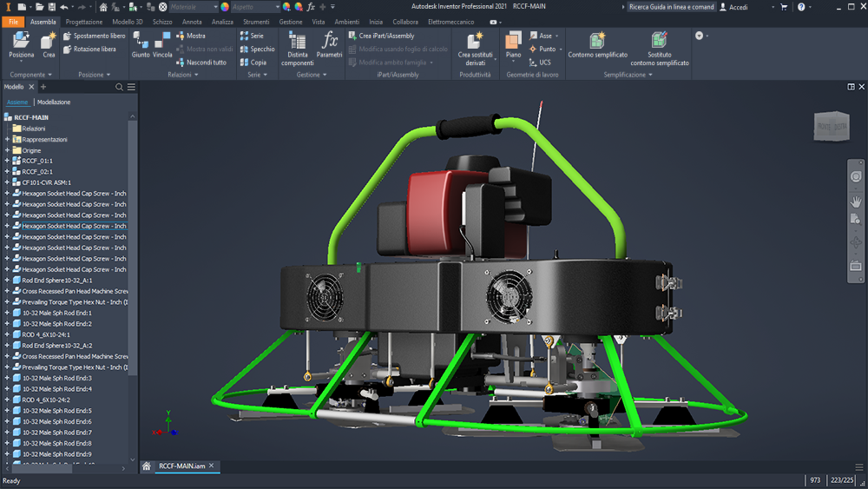Click the ViewCube in the viewport
This screenshot has width=868, height=489.
click(x=831, y=129)
